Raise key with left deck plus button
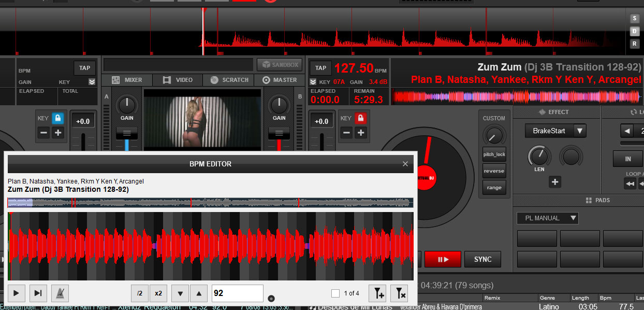The image size is (644, 310). click(58, 133)
